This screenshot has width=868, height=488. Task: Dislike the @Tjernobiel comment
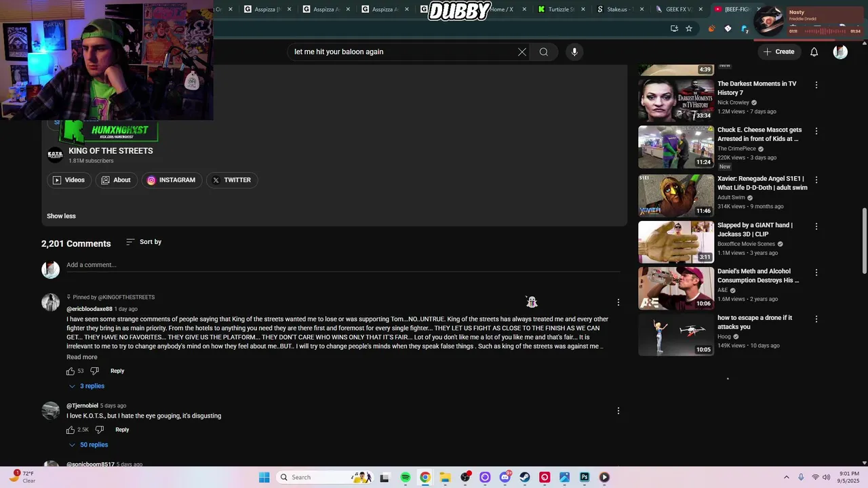pyautogui.click(x=100, y=430)
